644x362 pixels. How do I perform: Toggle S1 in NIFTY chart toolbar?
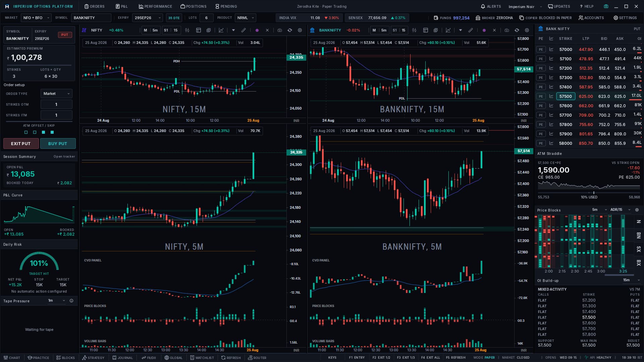pyautogui.click(x=166, y=30)
